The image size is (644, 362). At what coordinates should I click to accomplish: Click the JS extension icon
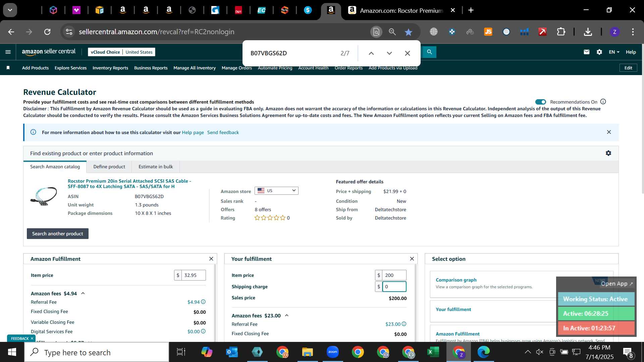(488, 32)
